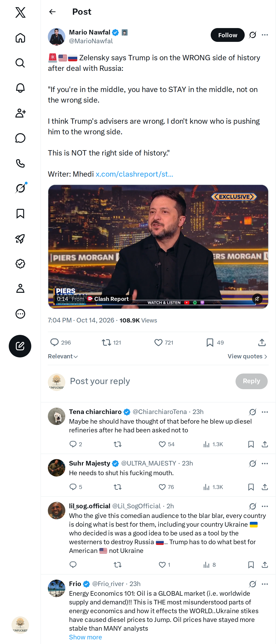Follow Mario Nawfal
The image size is (276, 644).
click(227, 35)
